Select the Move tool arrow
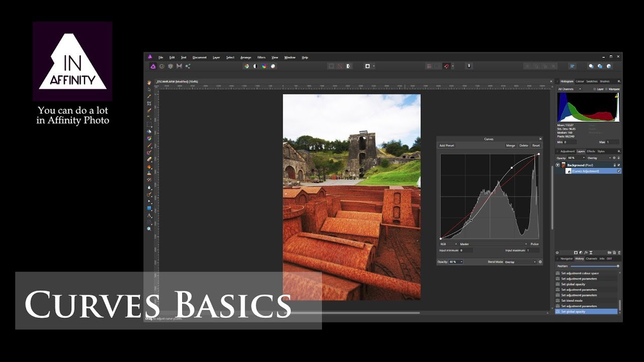Image resolution: width=644 pixels, height=362 pixels. [149, 89]
